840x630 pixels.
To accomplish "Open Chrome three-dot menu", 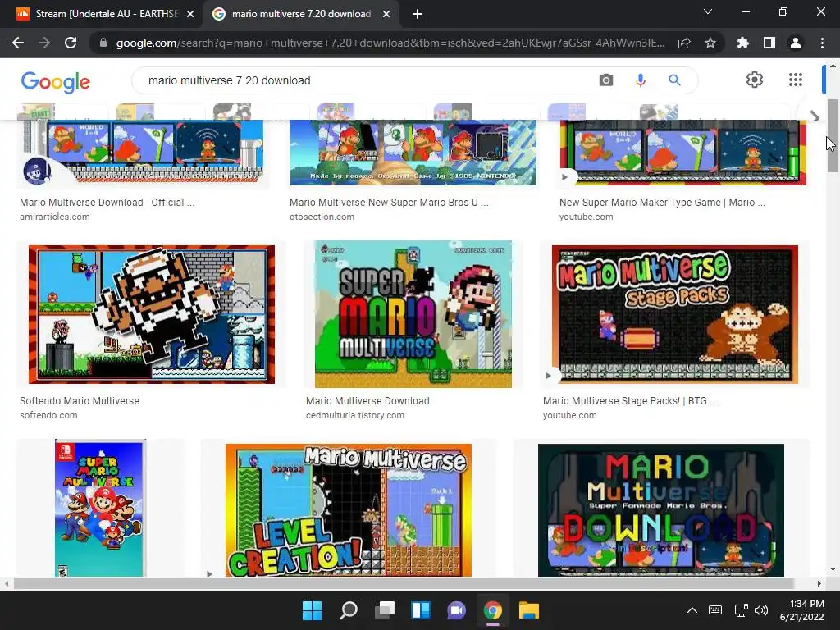I will pyautogui.click(x=822, y=43).
